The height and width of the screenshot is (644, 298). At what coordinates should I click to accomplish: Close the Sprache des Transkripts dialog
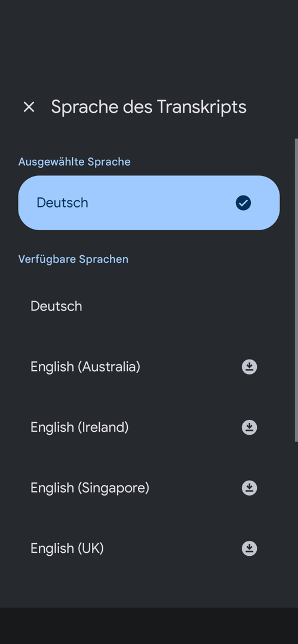tap(29, 107)
